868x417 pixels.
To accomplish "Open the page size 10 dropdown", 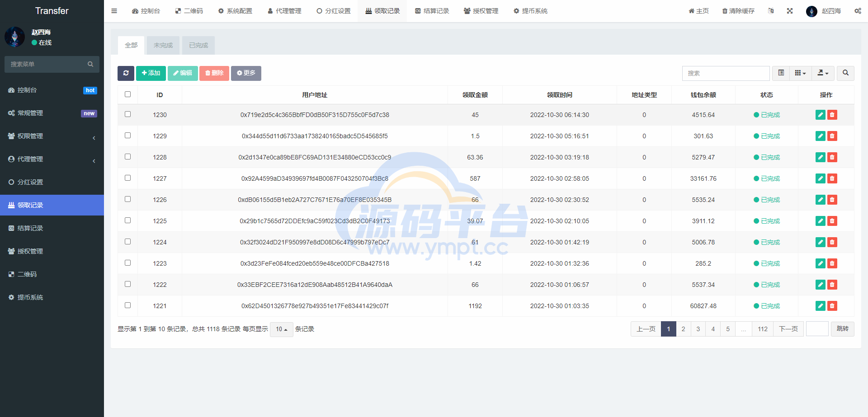I will click(x=282, y=329).
